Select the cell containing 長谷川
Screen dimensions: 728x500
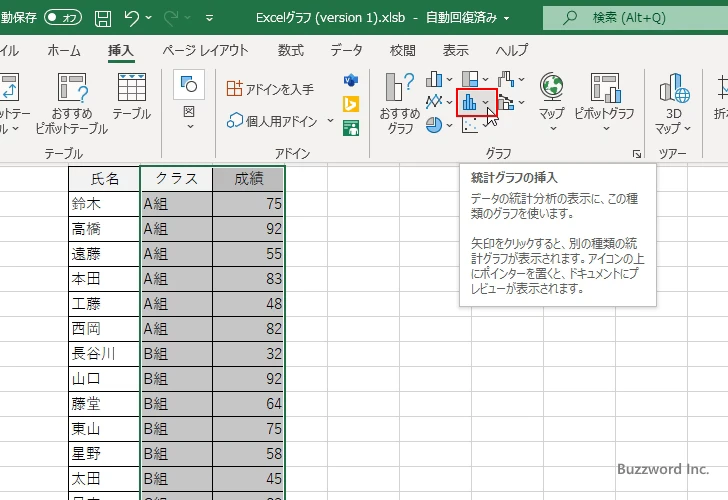coord(104,354)
